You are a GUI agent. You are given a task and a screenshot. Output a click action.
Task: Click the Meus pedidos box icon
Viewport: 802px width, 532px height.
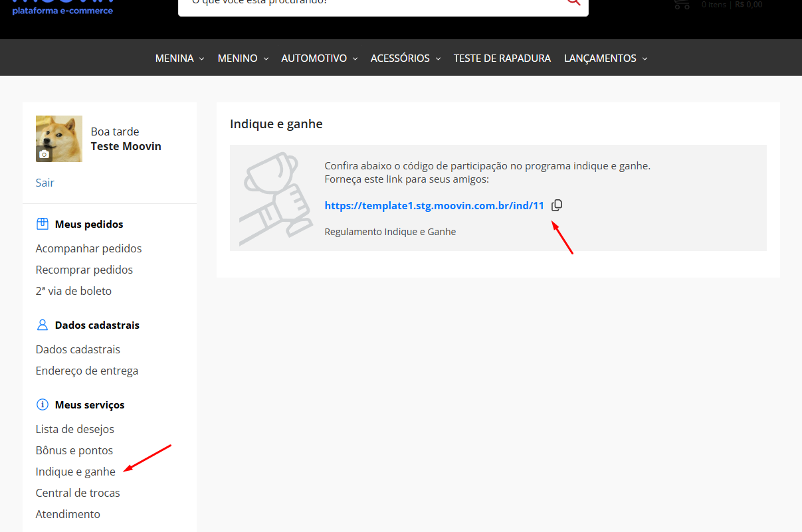coord(43,224)
